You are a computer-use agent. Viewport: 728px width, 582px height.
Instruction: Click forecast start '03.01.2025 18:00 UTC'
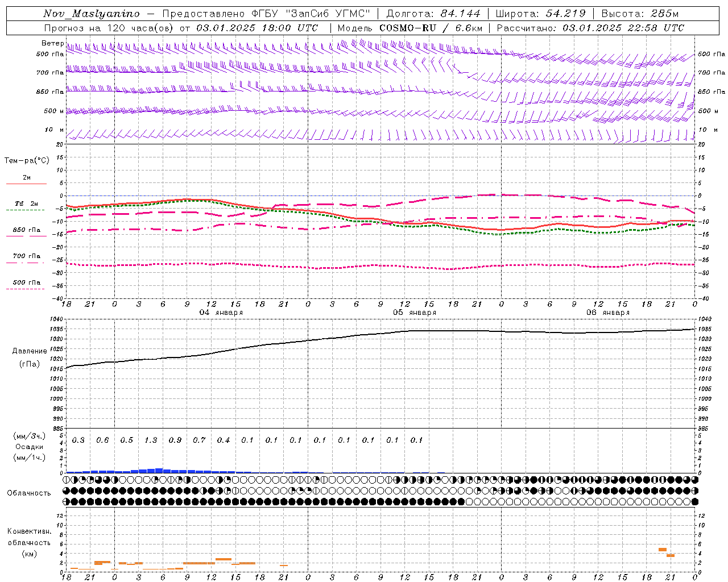pyautogui.click(x=257, y=28)
